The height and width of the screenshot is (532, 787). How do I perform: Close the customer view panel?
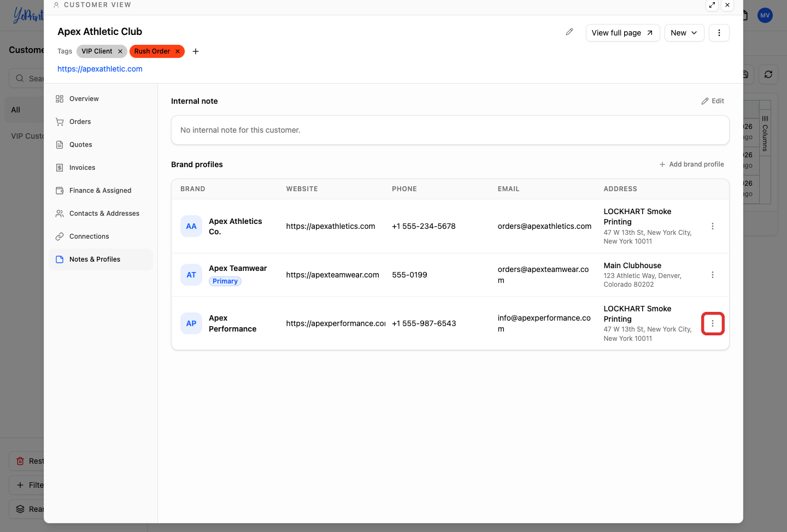[x=727, y=5]
